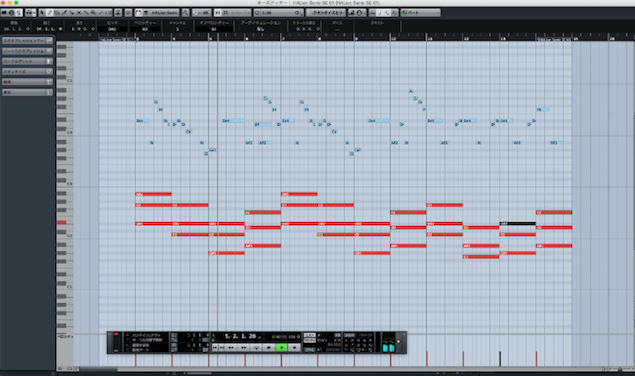Toggle the Snap button in toolbar
The image size is (635, 376).
coord(217,13)
